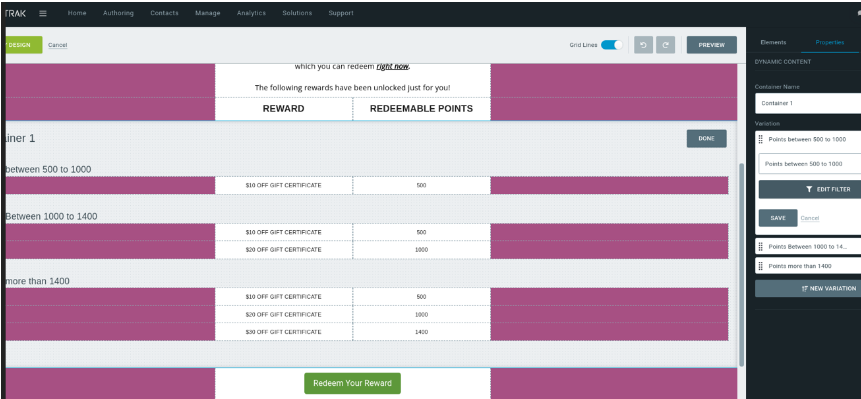The width and height of the screenshot is (861, 399).
Task: Click the 'rewards have been unlocked' text line
Action: tap(353, 88)
